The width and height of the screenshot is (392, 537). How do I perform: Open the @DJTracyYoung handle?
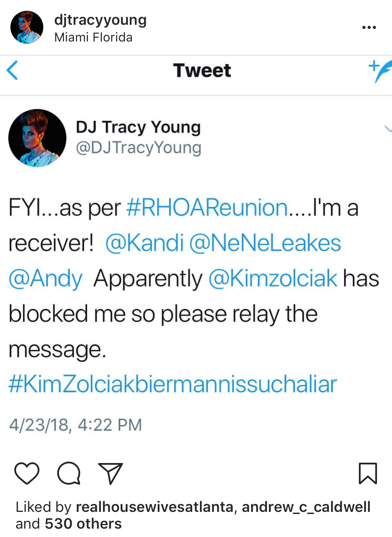(x=138, y=148)
